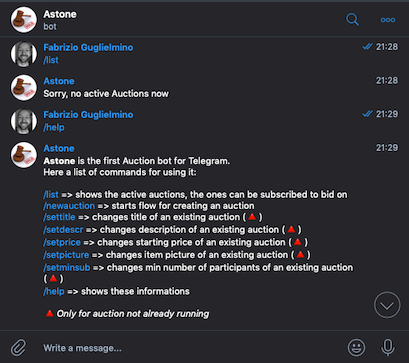Viewport: 409px width, 363px height.
Task: Click the /setminsub command link
Action: (67, 268)
